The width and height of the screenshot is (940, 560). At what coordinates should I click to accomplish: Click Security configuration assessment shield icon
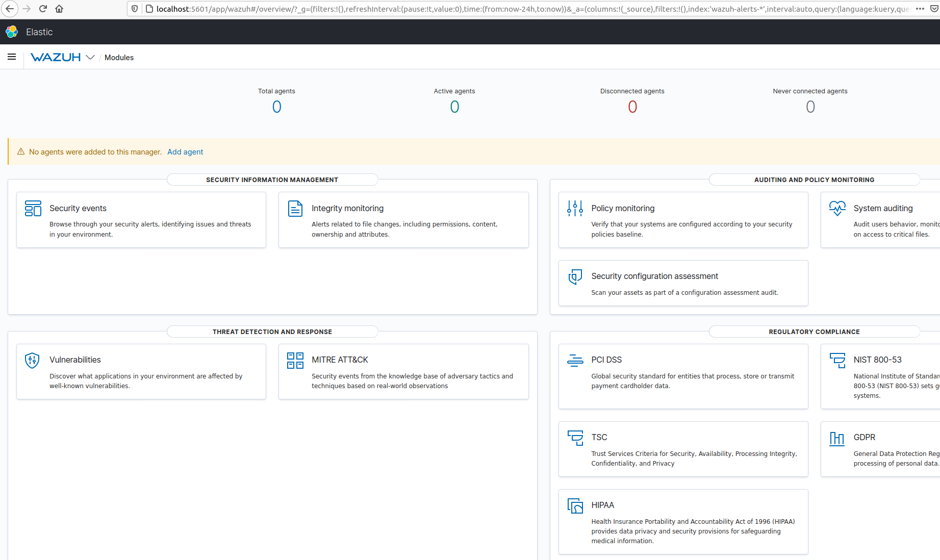tap(575, 276)
